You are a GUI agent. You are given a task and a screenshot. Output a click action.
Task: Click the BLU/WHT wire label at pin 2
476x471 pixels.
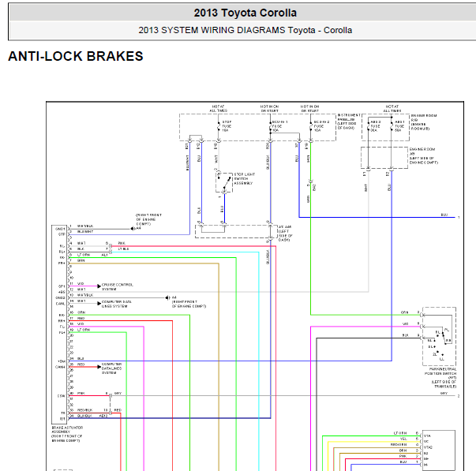point(85,231)
